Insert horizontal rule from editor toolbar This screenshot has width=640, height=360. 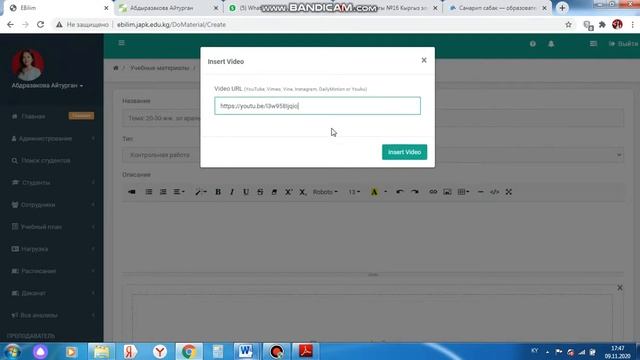pyautogui.click(x=480, y=192)
